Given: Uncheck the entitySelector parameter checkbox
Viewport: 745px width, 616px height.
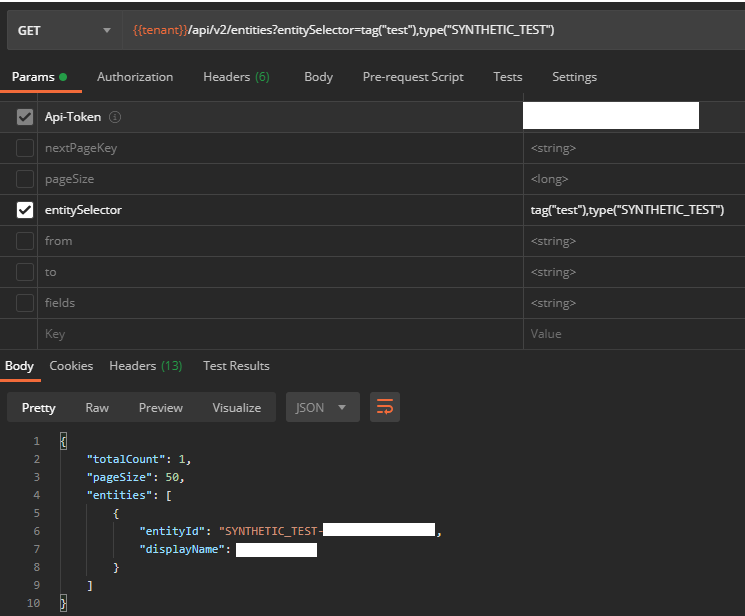Looking at the screenshot, I should 25,210.
